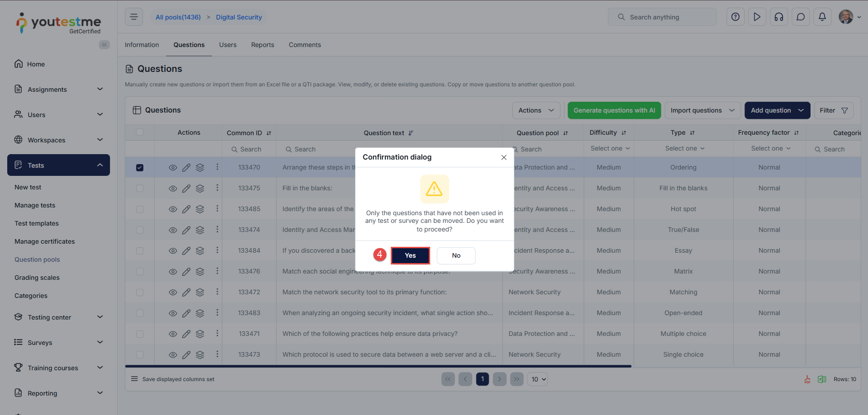The width and height of the screenshot is (868, 415).
Task: Preview question 133474 with eye icon
Action: click(173, 230)
